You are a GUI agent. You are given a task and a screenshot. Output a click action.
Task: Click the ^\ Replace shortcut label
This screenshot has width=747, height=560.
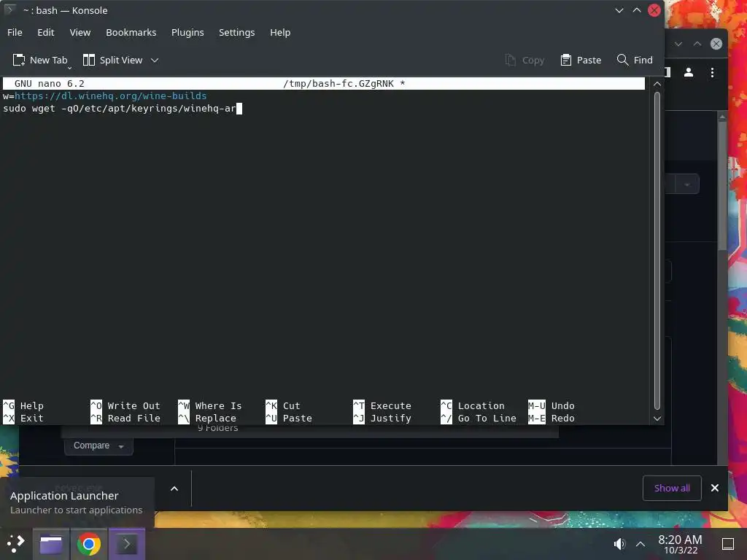pos(207,418)
